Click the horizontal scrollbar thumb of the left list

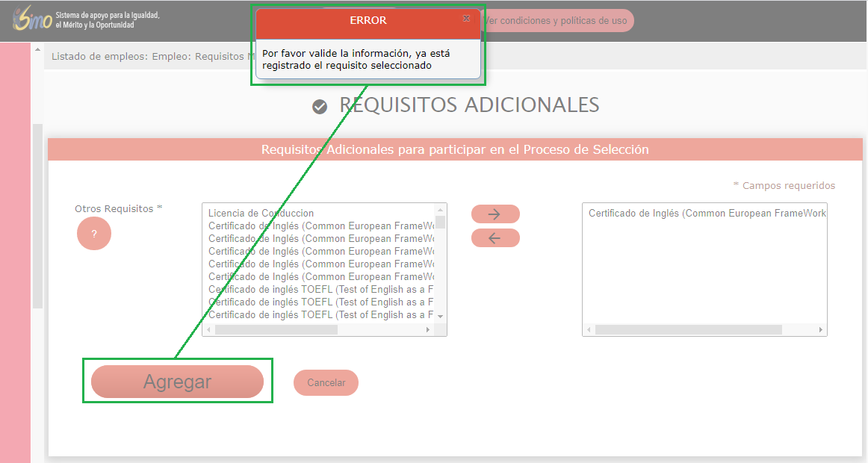[276, 329]
